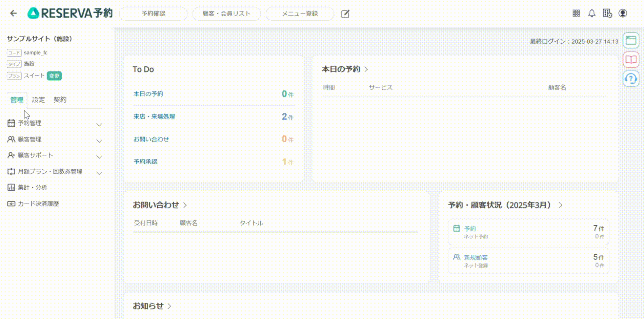
Task: Open the user account icon
Action: point(623,13)
